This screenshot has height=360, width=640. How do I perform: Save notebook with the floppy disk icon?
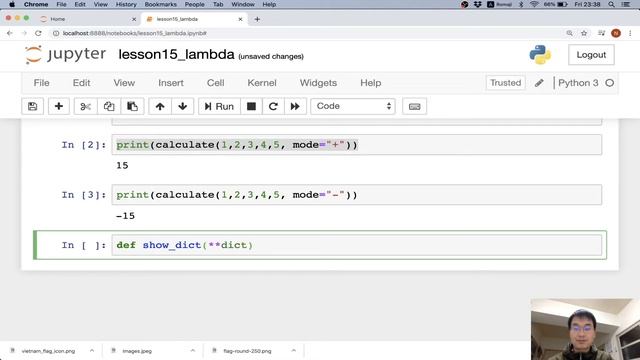pyautogui.click(x=32, y=107)
